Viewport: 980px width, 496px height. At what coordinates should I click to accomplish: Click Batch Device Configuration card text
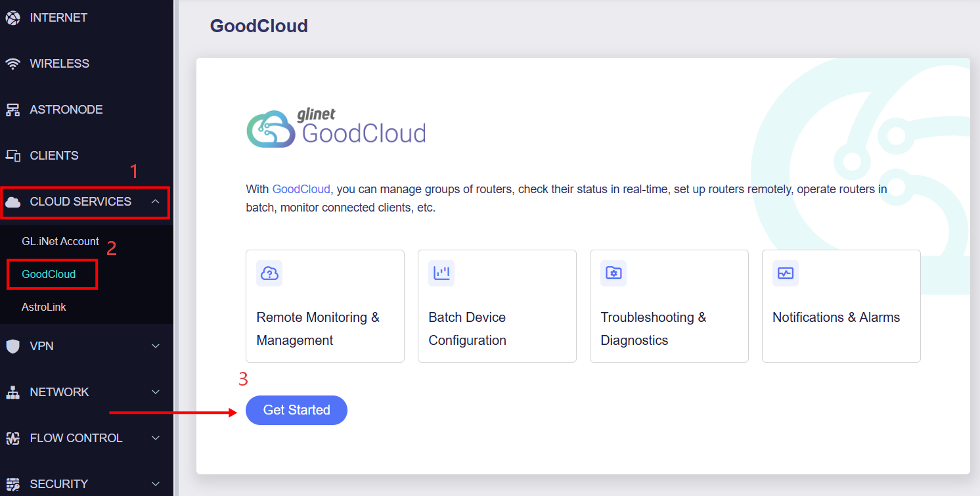click(x=467, y=328)
